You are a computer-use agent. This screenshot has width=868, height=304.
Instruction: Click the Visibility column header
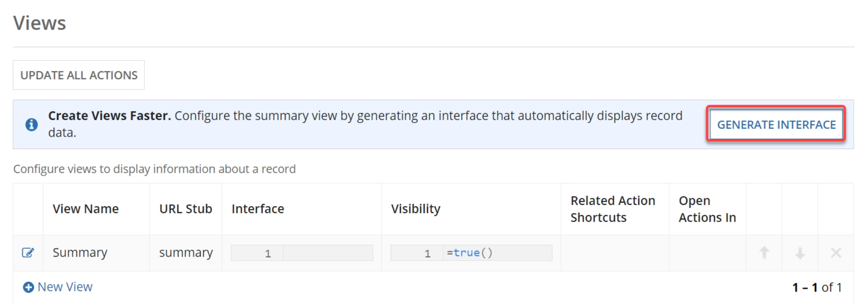pos(415,209)
